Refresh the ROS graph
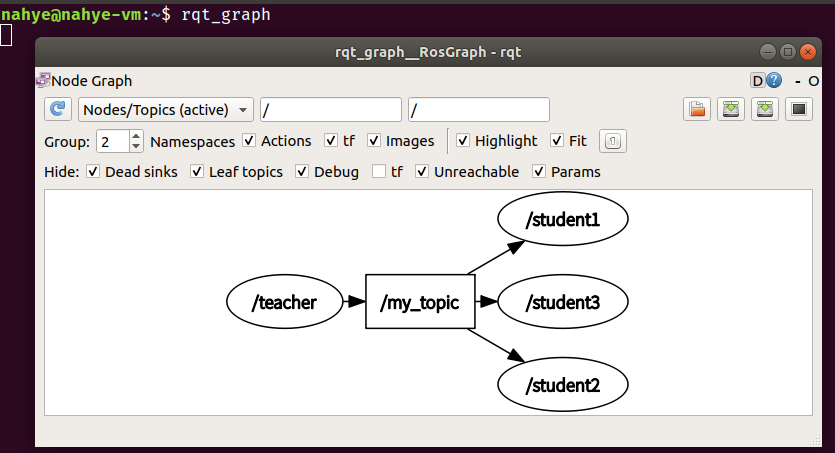The height and width of the screenshot is (453, 835). [58, 109]
